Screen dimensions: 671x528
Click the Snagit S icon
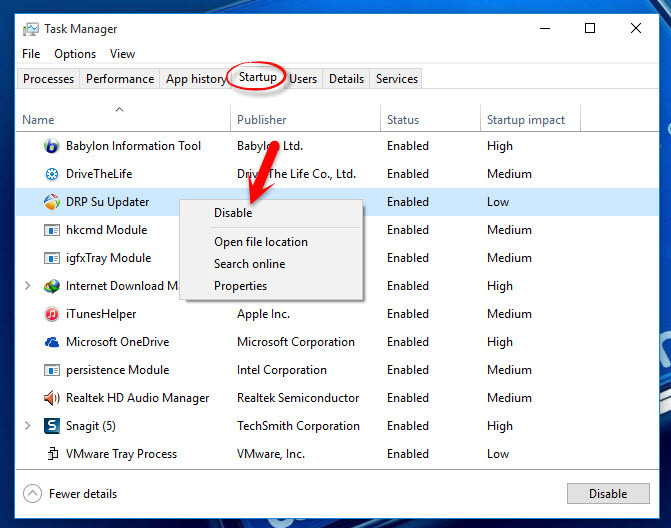point(51,426)
